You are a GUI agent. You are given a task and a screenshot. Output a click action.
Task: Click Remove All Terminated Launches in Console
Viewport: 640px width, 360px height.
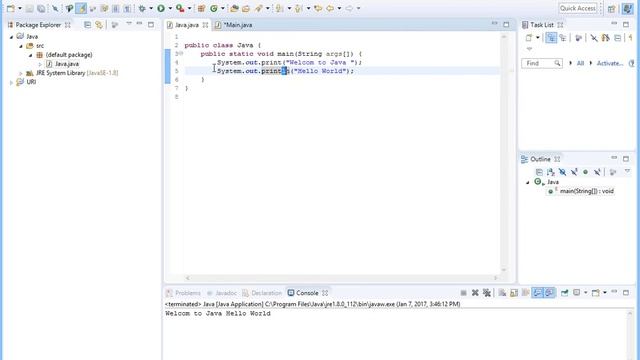[x=487, y=293]
